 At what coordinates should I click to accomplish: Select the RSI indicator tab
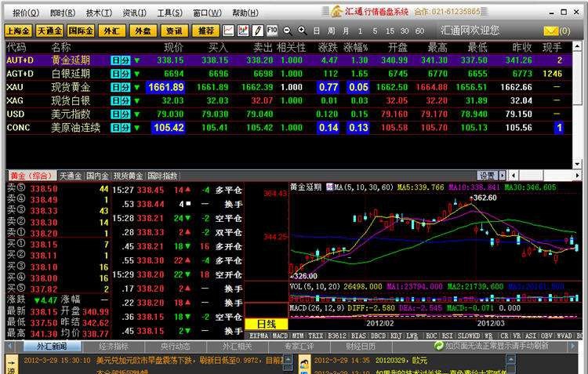pos(448,336)
